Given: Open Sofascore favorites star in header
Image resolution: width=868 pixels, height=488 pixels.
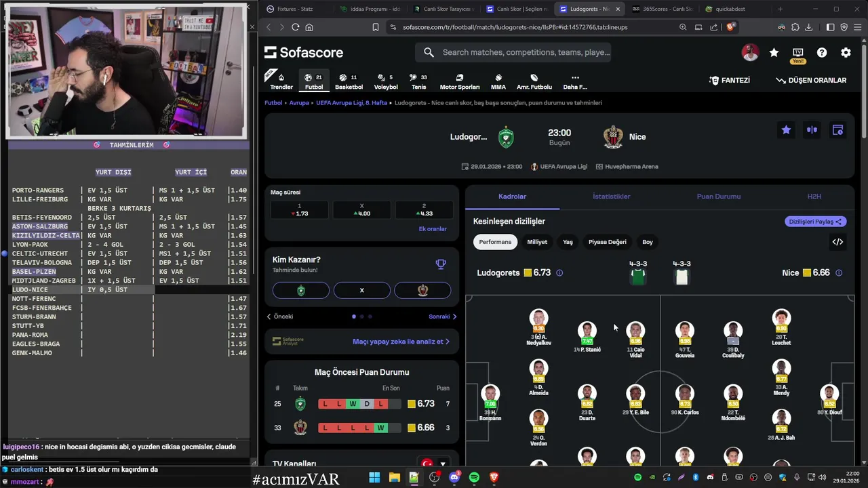Looking at the screenshot, I should pyautogui.click(x=774, y=52).
